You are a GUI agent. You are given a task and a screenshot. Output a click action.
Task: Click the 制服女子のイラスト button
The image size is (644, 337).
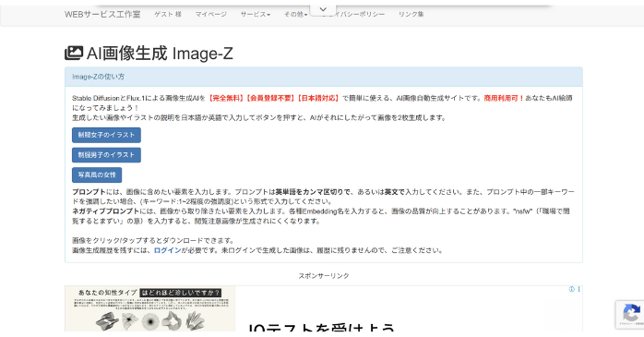click(106, 135)
